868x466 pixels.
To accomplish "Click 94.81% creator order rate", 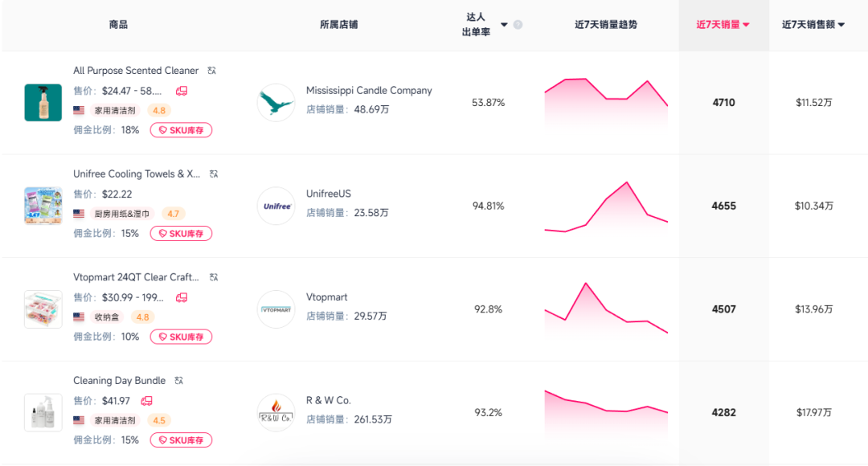I will [489, 206].
